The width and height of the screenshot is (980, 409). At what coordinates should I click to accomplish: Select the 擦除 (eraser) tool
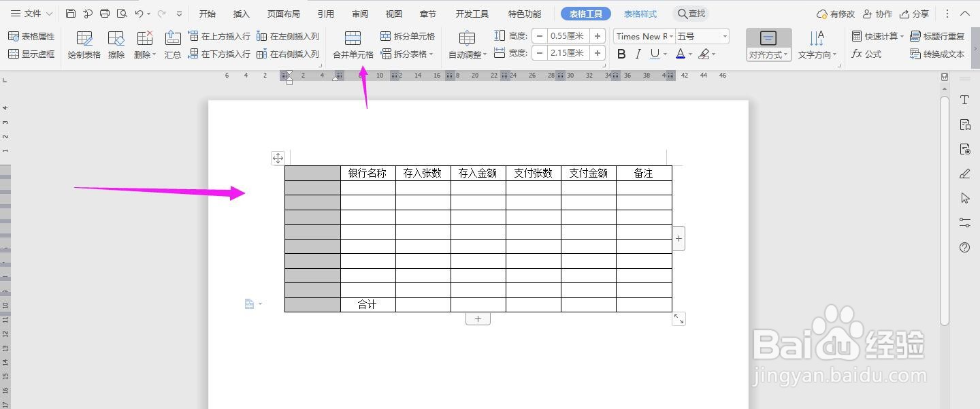coord(116,45)
